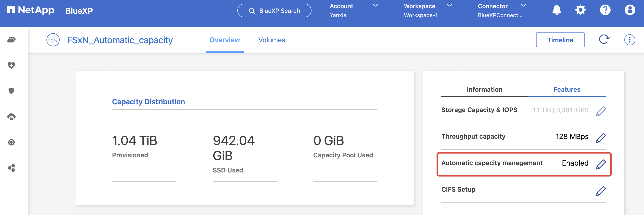
Task: Edit Storage Capacity & IOPS
Action: pos(601,111)
